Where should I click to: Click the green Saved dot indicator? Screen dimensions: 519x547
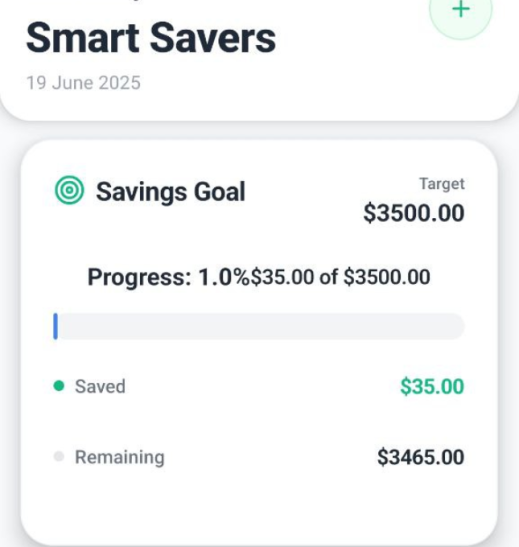[59, 386]
